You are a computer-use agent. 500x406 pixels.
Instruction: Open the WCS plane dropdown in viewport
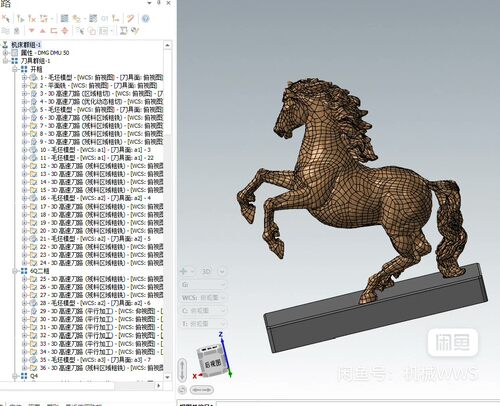(204, 298)
